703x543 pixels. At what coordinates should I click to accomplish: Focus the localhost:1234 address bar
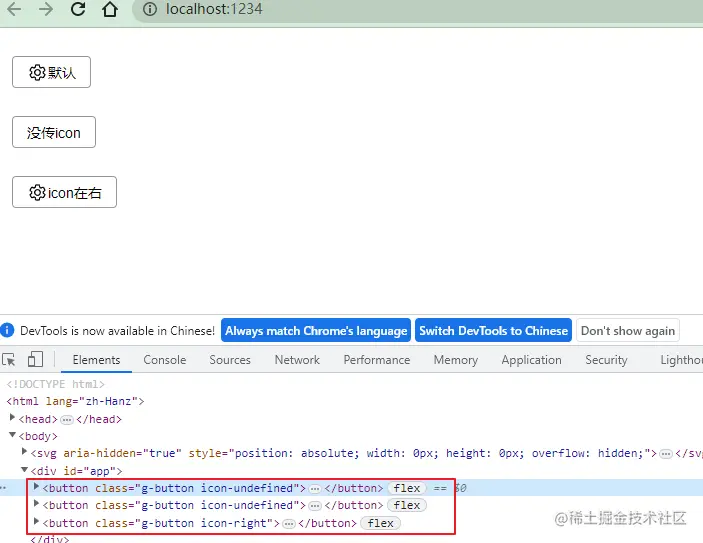417,9
